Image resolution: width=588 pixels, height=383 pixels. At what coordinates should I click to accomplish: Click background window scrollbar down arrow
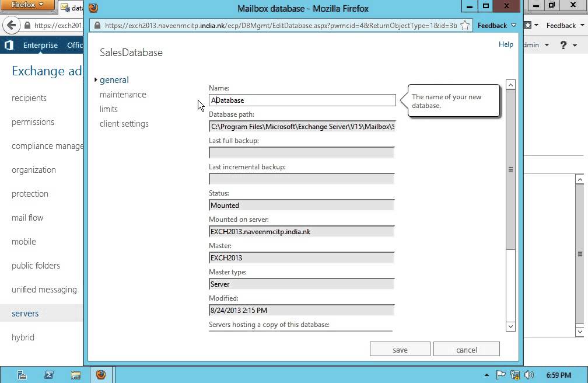pyautogui.click(x=580, y=332)
